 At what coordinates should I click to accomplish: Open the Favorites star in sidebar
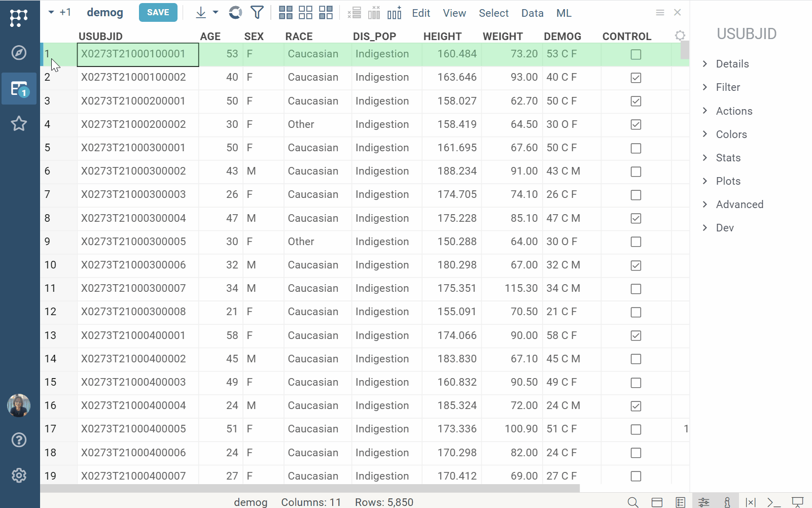[x=19, y=123]
